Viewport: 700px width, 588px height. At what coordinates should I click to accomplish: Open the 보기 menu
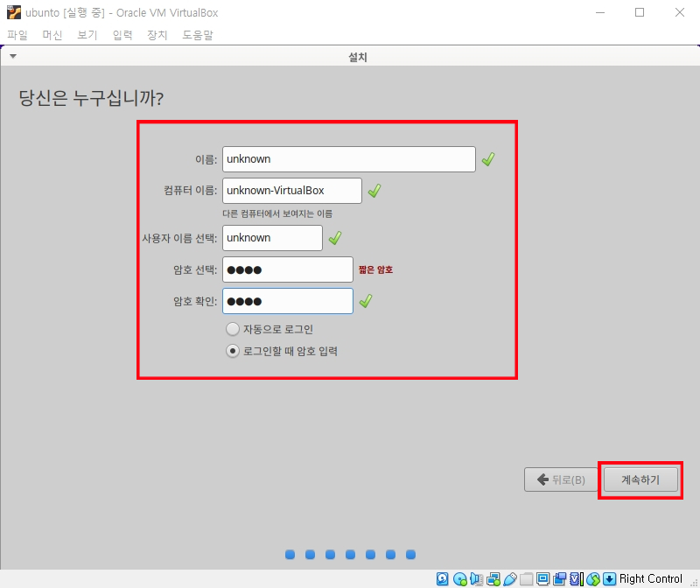(x=87, y=35)
